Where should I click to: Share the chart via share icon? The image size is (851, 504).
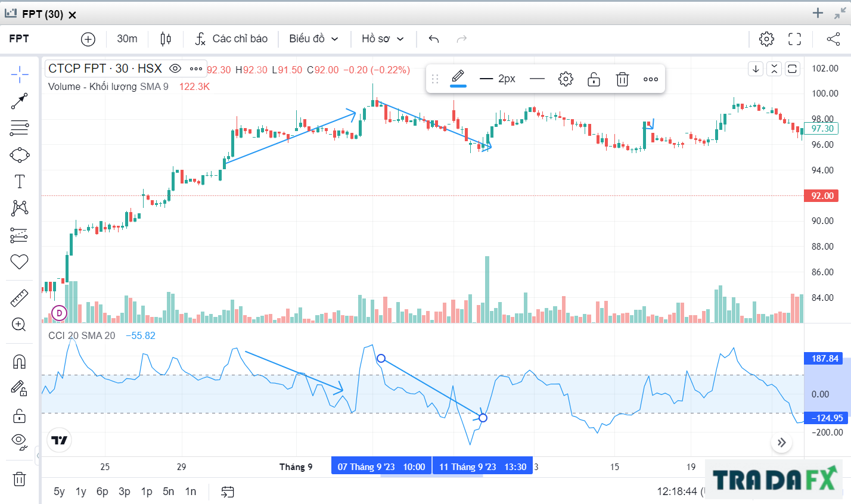[x=833, y=39]
